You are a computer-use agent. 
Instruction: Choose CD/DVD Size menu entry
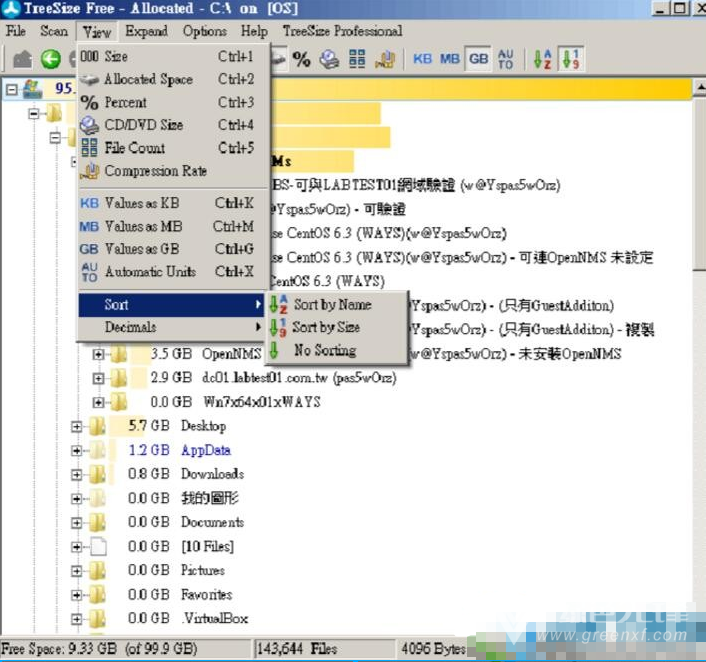point(173,125)
